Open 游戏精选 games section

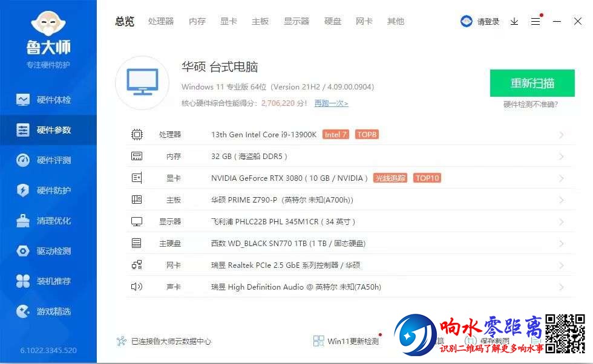click(x=48, y=311)
